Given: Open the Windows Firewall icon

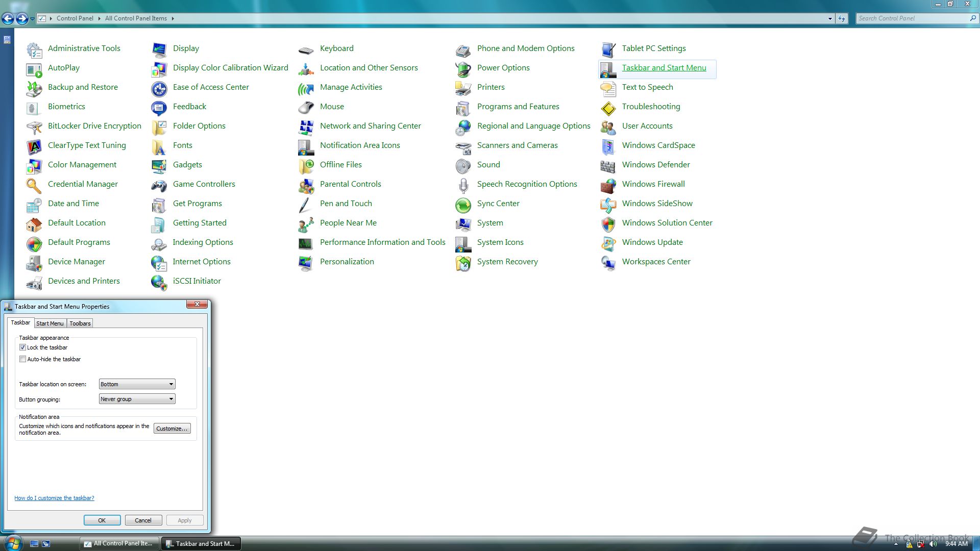Looking at the screenshot, I should click(x=608, y=185).
